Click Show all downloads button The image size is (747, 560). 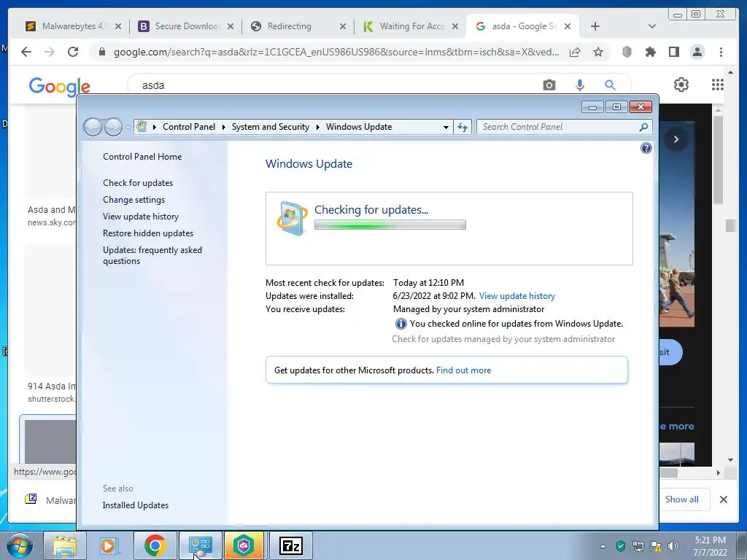(x=682, y=499)
